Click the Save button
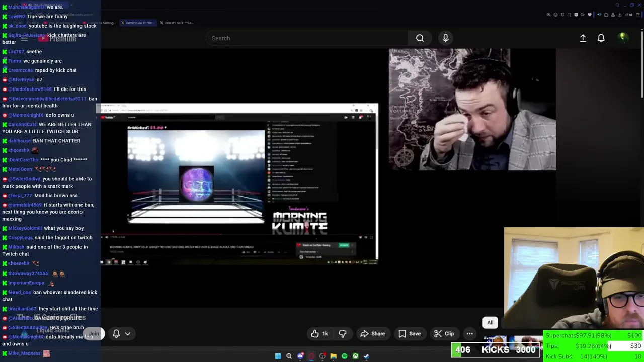 coord(410,334)
